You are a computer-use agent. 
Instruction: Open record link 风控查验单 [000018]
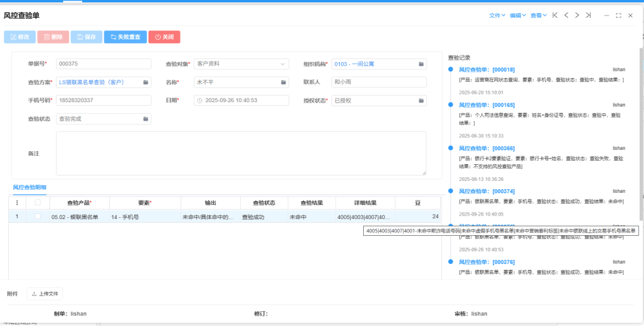(x=487, y=69)
